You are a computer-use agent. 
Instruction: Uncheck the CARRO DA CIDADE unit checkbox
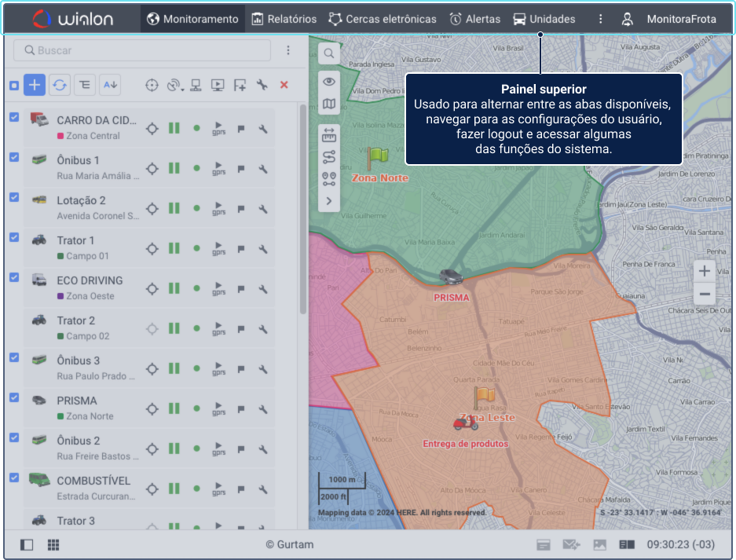pos(14,118)
